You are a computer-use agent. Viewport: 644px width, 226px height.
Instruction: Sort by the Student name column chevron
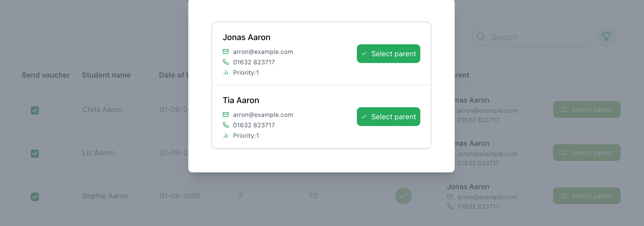point(136,75)
